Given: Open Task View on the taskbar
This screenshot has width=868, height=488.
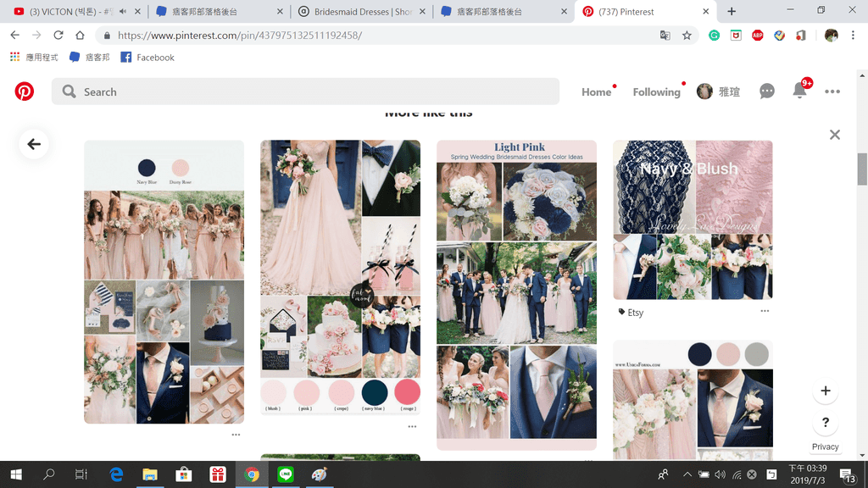Looking at the screenshot, I should (81, 474).
